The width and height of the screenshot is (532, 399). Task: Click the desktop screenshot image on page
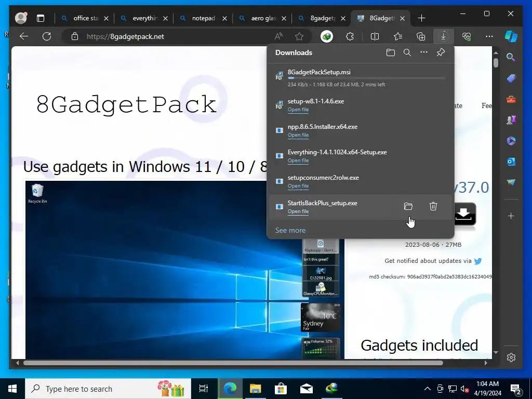(x=184, y=270)
